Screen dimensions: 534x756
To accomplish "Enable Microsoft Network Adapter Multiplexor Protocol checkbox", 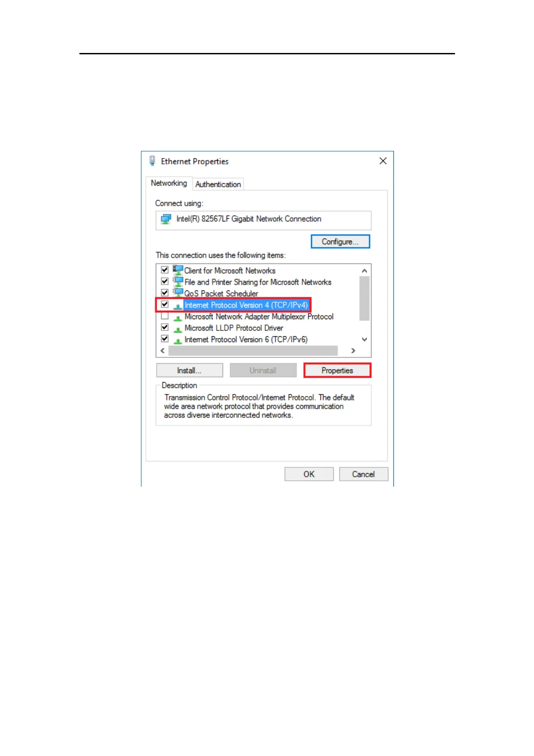I will point(165,316).
